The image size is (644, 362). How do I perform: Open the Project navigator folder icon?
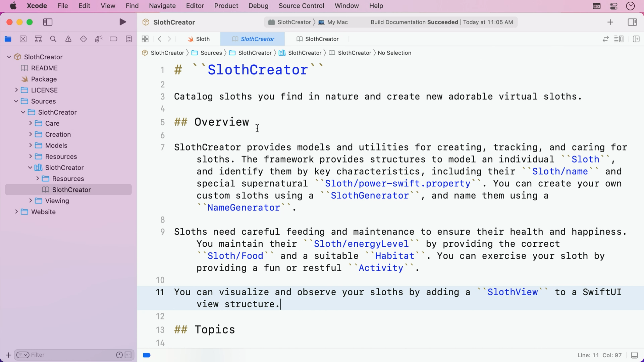[8, 39]
